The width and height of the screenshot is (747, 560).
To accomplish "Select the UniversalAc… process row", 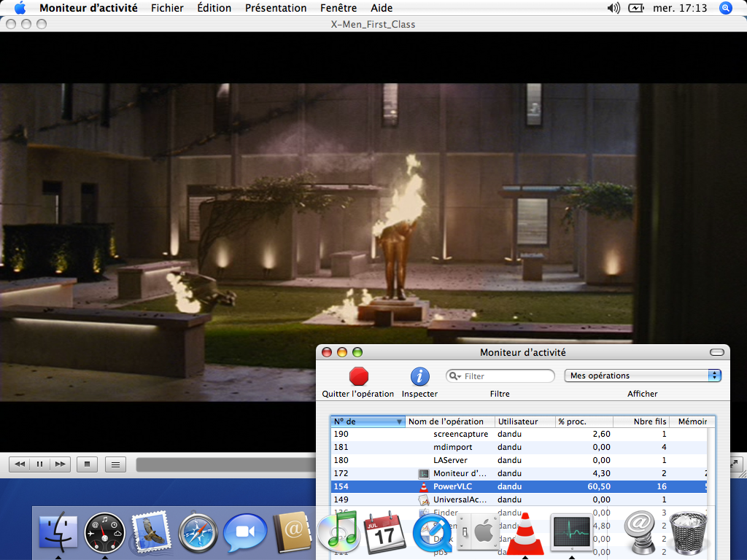I will click(x=519, y=499).
